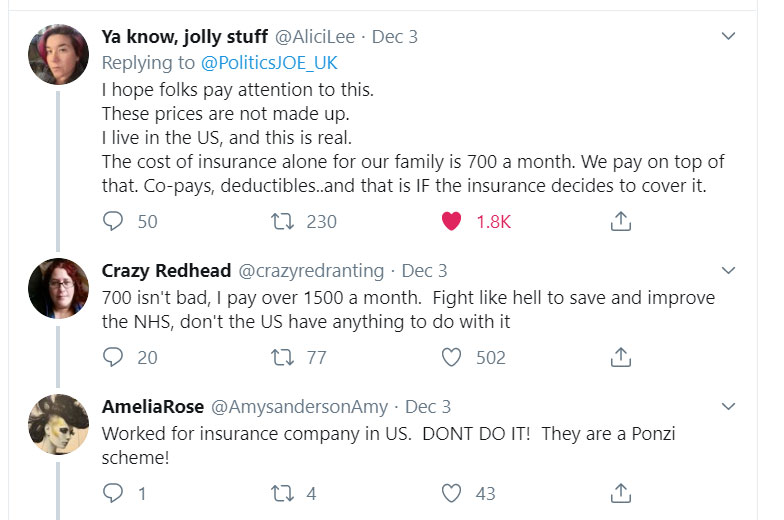This screenshot has width=784, height=520.
Task: Like Crazy Redhead's tweet with 502 likes
Action: [x=452, y=357]
